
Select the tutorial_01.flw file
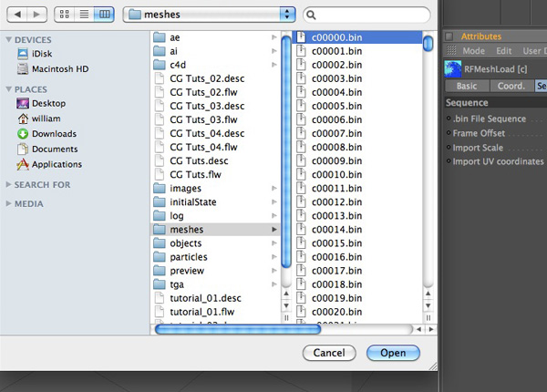(x=215, y=312)
